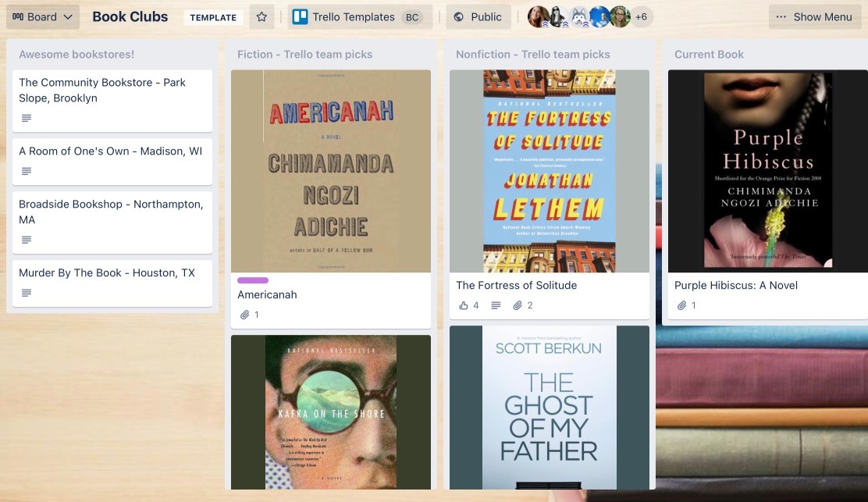Click the fourth blue member avatar
Viewport: 868px width, 502px height.
pyautogui.click(x=599, y=17)
